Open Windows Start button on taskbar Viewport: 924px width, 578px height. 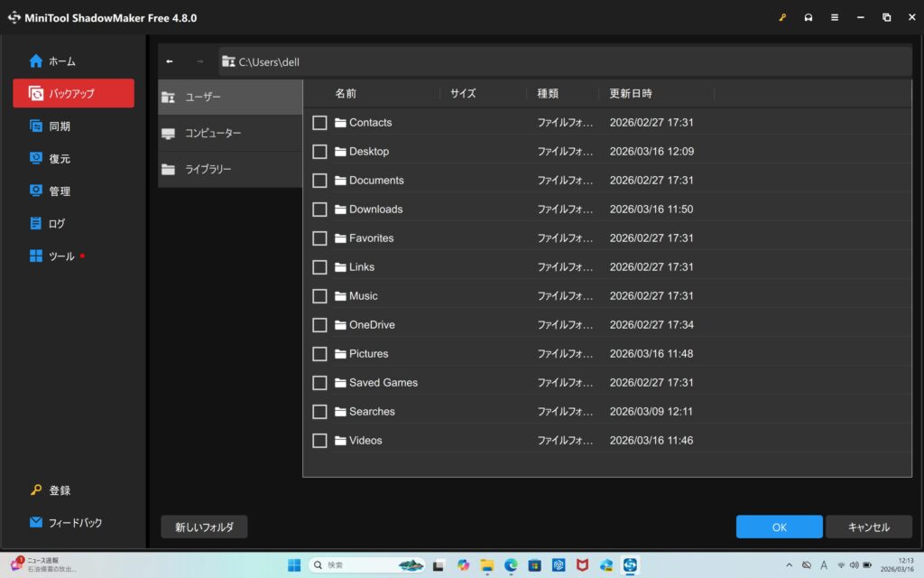pyautogui.click(x=294, y=564)
